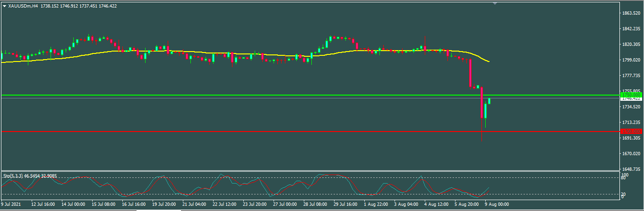
Task: Click the white scrollbar thumb at bottom
Action: point(158,209)
